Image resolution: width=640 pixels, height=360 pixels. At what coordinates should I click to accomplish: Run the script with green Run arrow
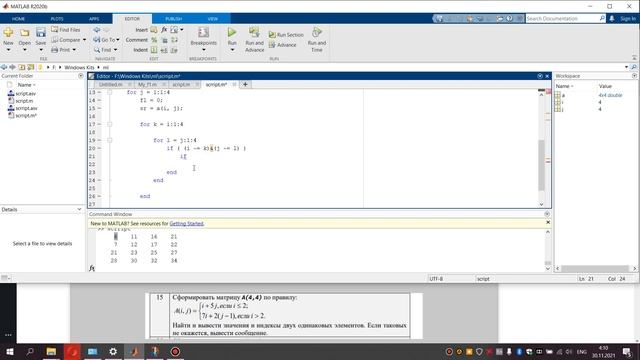click(x=232, y=32)
